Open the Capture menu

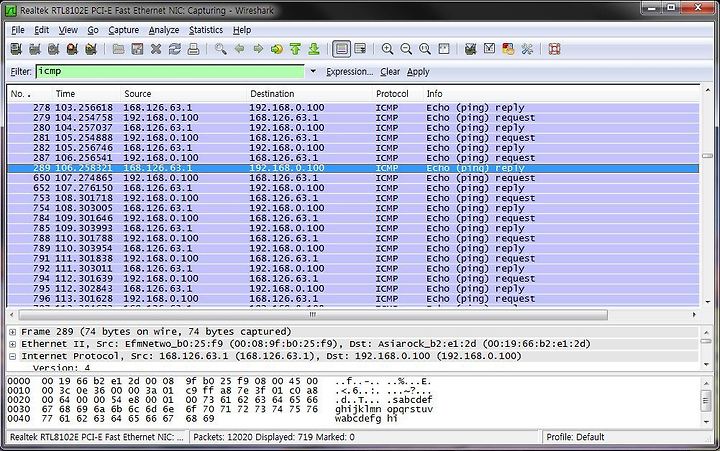tap(124, 30)
